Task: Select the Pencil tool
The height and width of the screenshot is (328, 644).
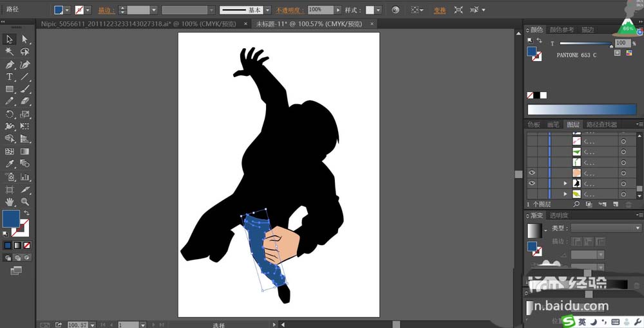Action: pyautogui.click(x=10, y=101)
